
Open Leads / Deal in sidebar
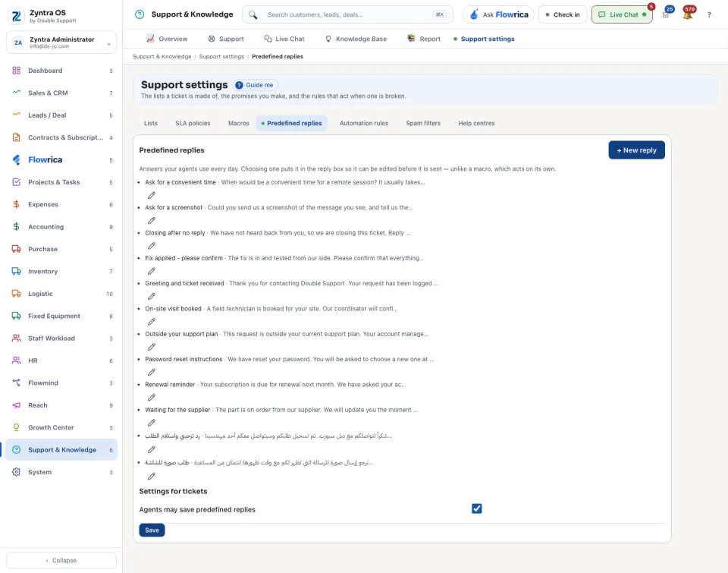(61, 115)
